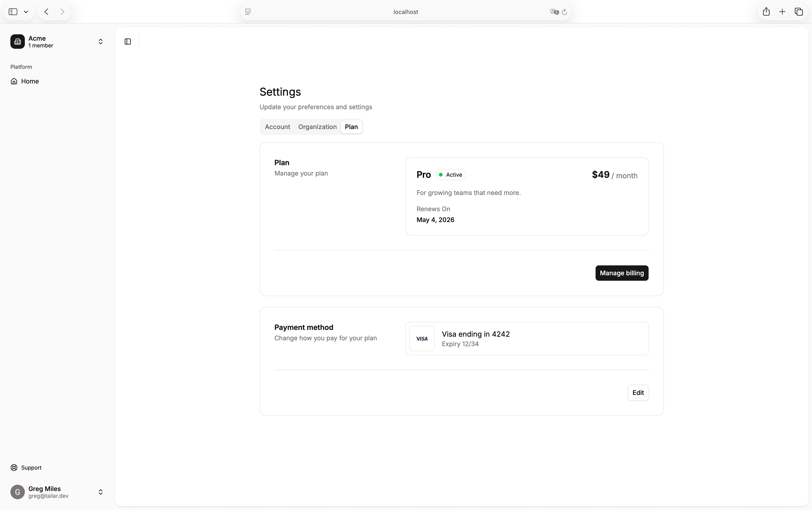Show the browser tab overview
The image size is (812, 510).
coord(798,12)
